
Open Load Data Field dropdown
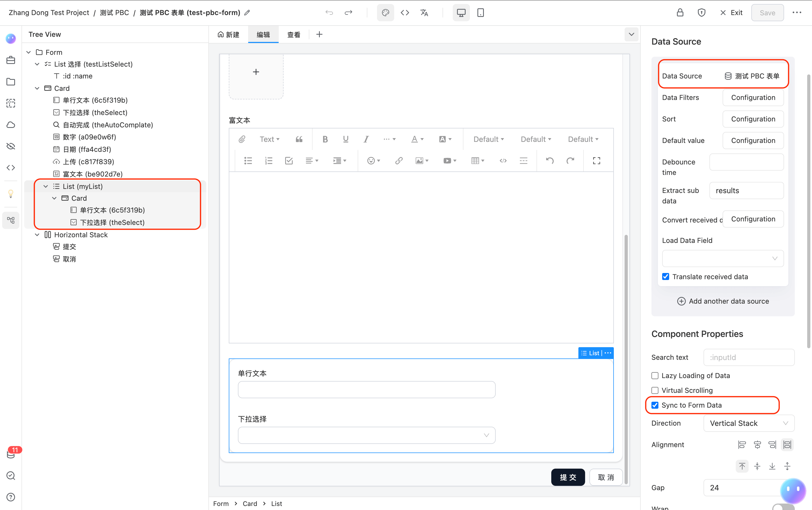pyautogui.click(x=723, y=259)
